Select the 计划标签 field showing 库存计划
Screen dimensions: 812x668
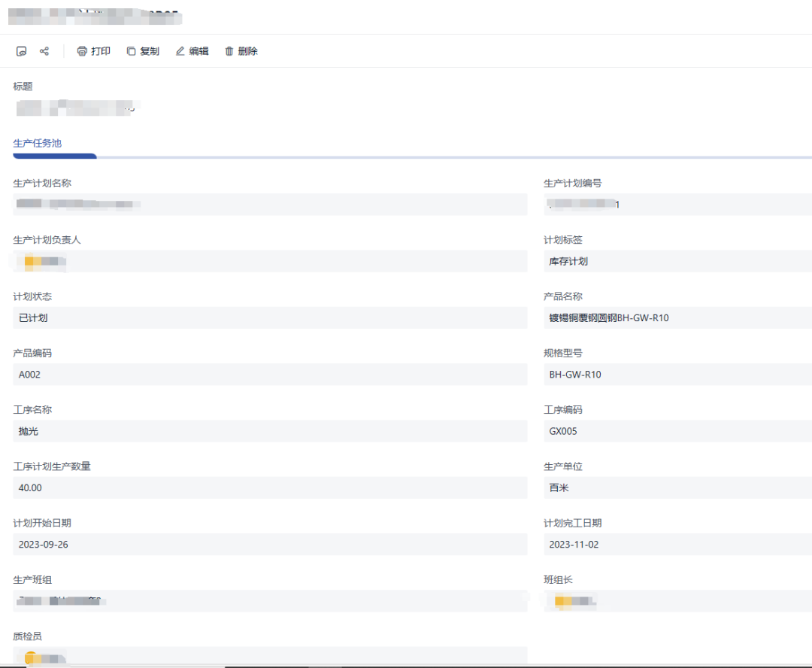pyautogui.click(x=677, y=262)
